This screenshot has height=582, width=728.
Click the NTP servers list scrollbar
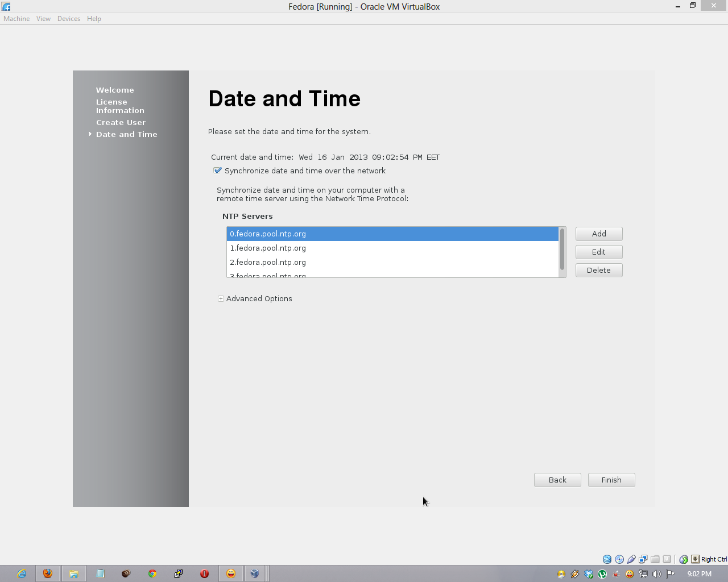[x=562, y=249]
